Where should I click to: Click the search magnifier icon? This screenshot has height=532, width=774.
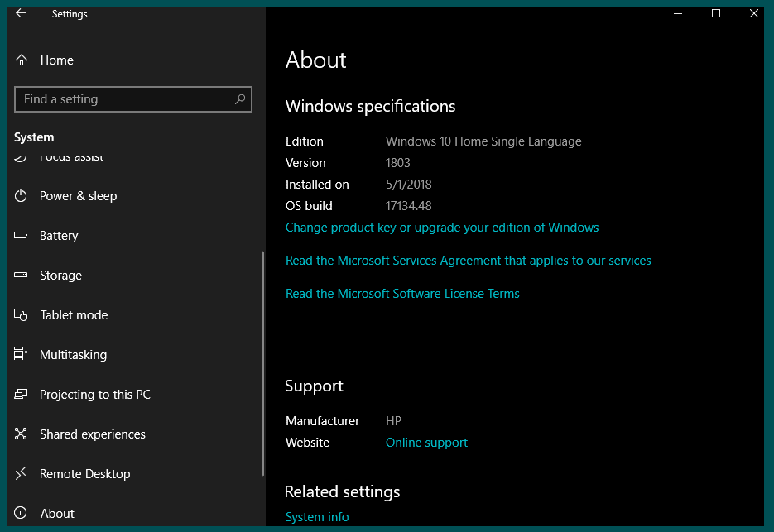tap(240, 99)
